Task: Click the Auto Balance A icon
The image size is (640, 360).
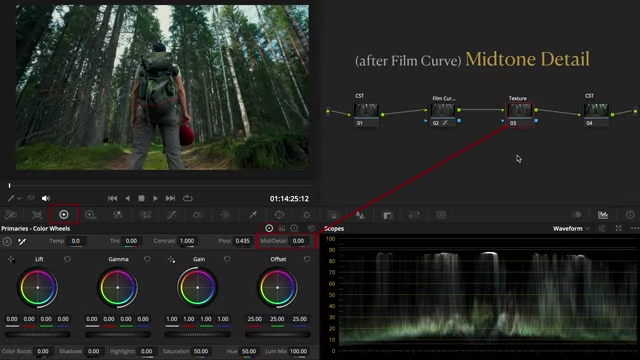Action: click(7, 242)
